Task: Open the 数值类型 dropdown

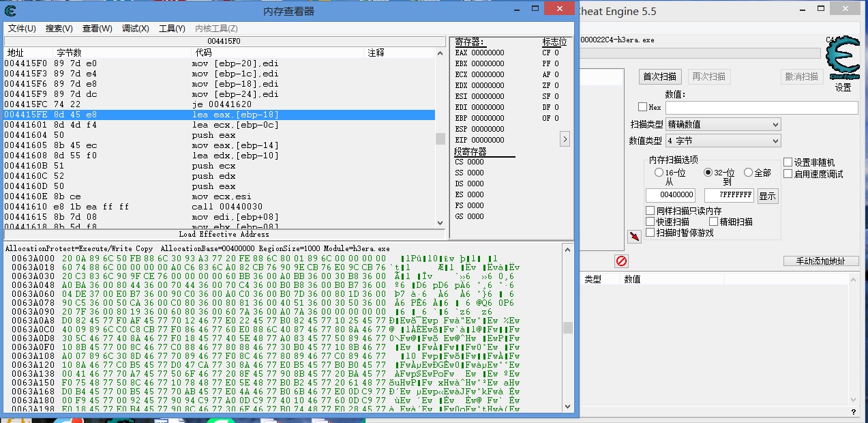Action: point(723,141)
